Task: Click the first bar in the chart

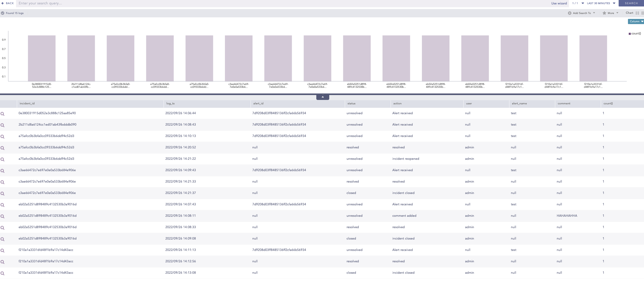Action: 42,58
